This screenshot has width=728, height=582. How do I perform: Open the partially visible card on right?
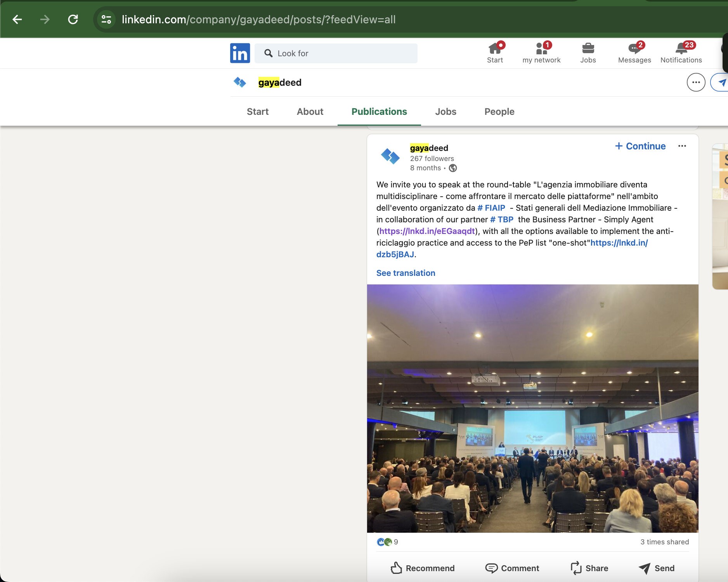[x=720, y=217]
